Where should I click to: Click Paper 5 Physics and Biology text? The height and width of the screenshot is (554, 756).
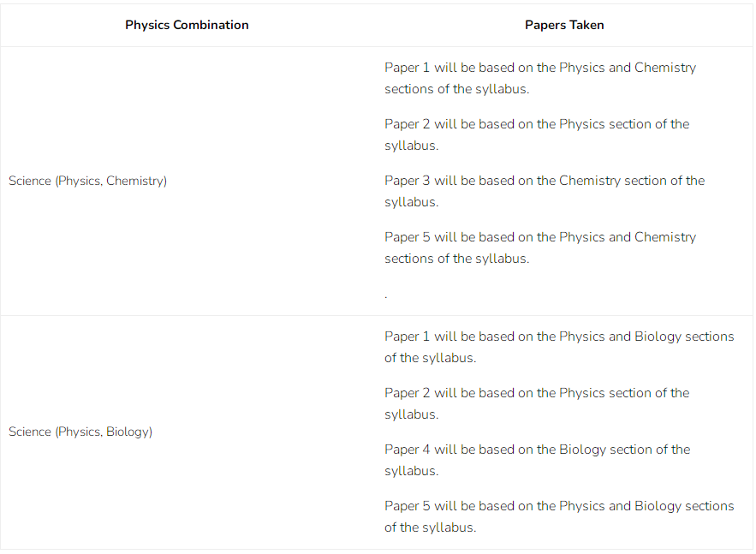[559, 516]
